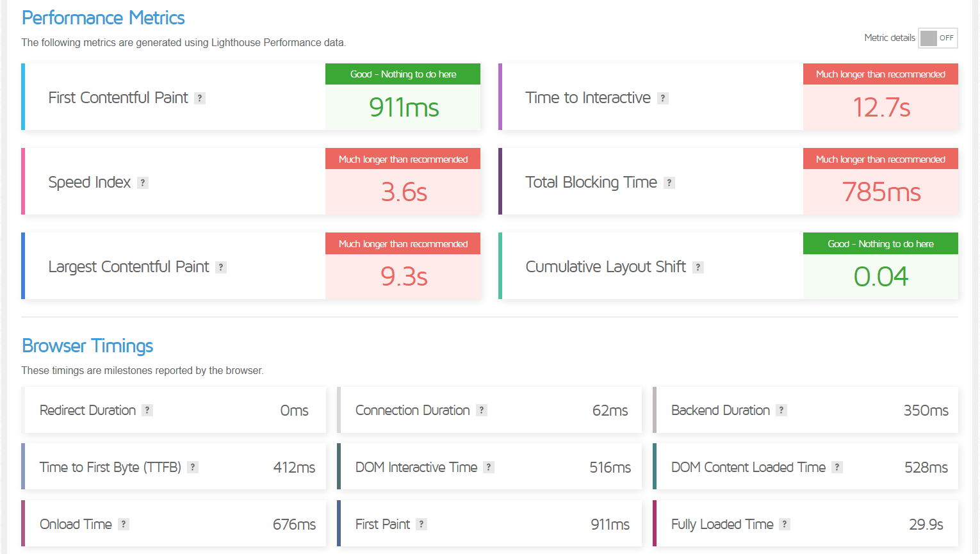Click question mark next to Total Blocking Time
Viewport: 980px width, 554px height.
(x=669, y=183)
